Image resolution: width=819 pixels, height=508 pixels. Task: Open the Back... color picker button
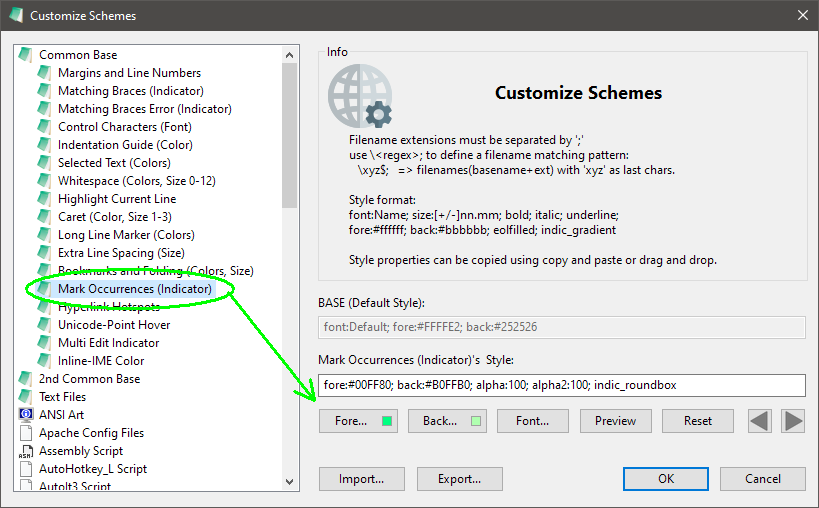447,421
